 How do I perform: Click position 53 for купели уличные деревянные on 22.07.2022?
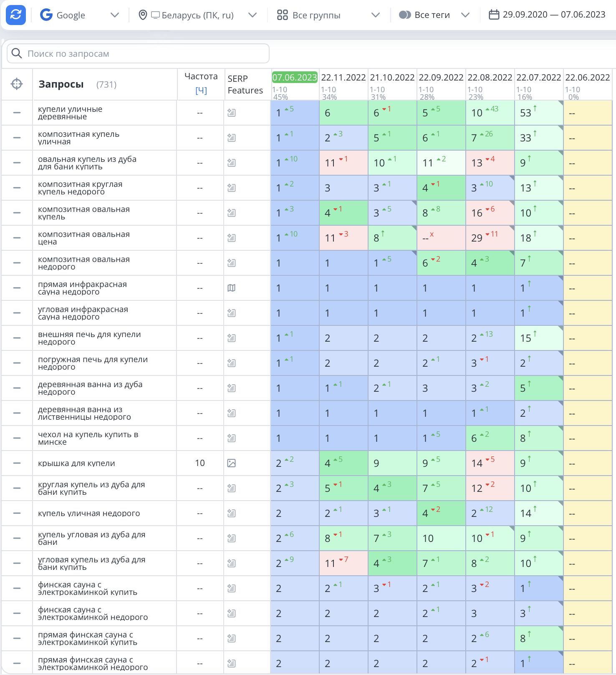tap(525, 113)
